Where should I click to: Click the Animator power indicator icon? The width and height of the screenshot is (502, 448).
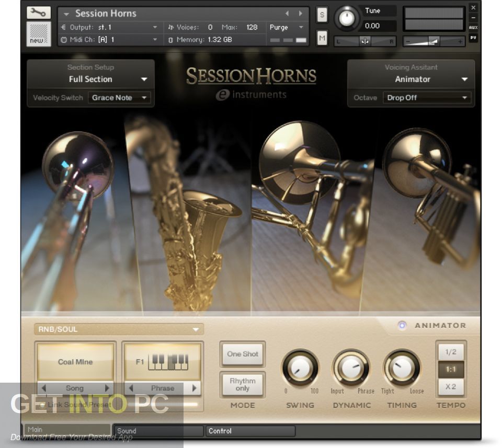coord(402,326)
